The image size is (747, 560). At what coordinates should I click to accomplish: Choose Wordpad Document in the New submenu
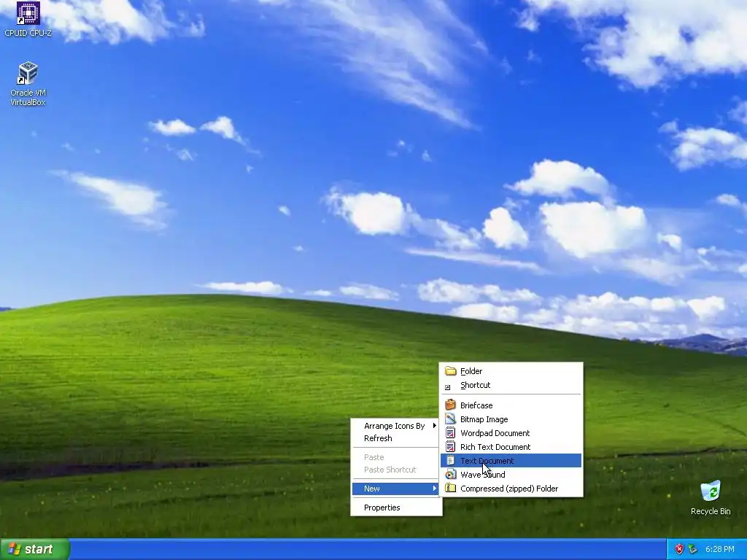click(511, 433)
